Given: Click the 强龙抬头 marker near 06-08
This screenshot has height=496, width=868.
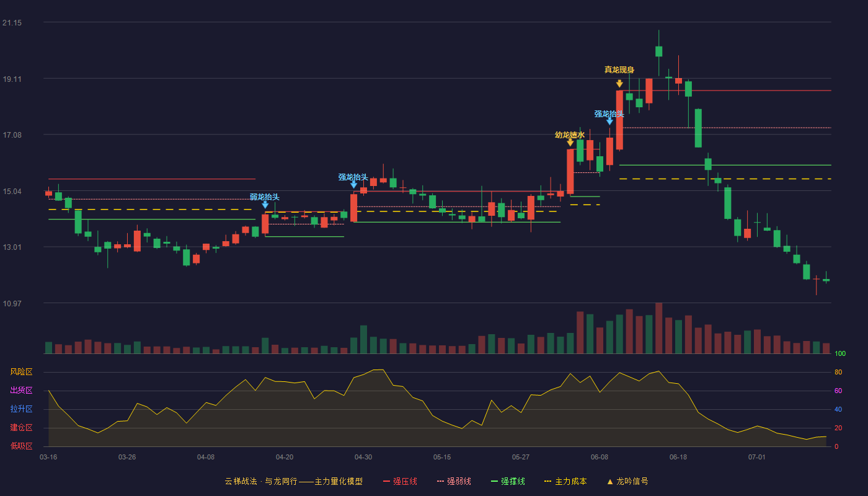Looking at the screenshot, I should point(609,121).
